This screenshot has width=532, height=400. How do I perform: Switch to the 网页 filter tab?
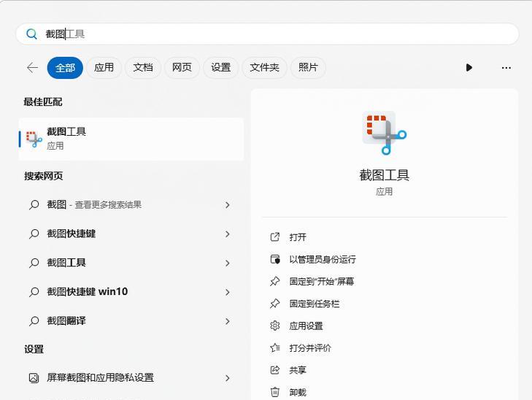coord(182,67)
